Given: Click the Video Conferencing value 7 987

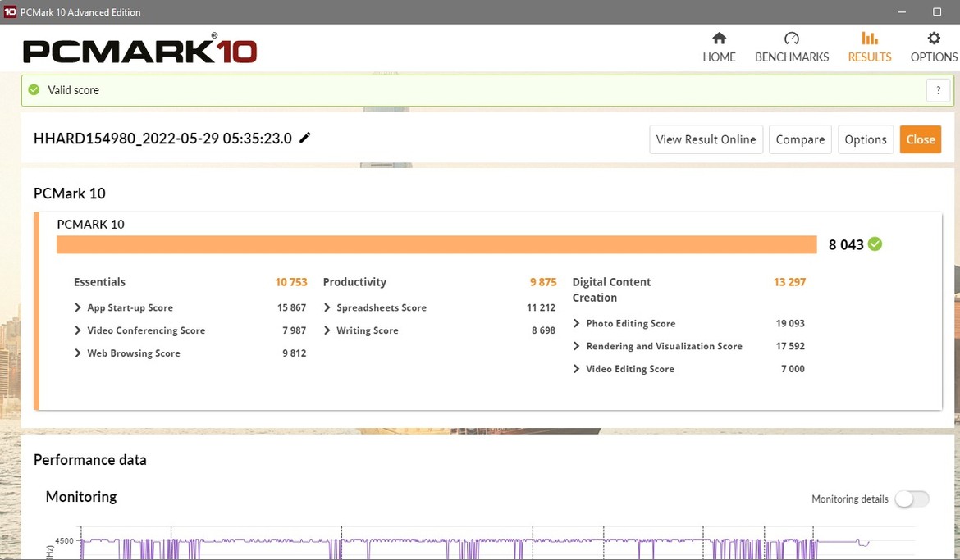Looking at the screenshot, I should coord(294,330).
